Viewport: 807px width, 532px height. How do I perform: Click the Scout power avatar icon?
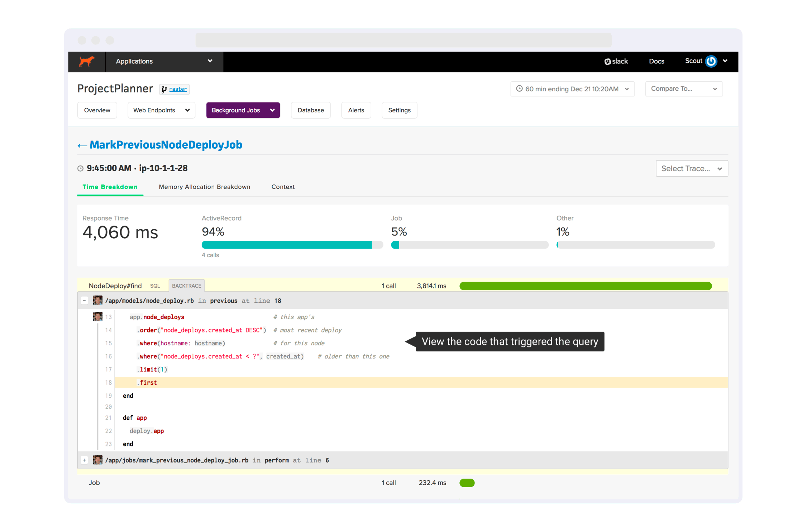711,61
